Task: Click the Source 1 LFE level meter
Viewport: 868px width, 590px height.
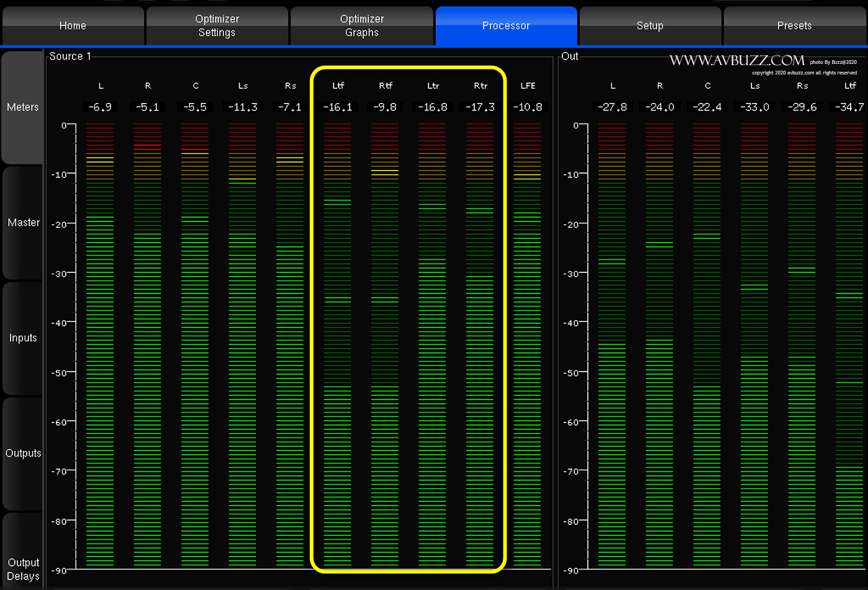Action: [x=527, y=344]
